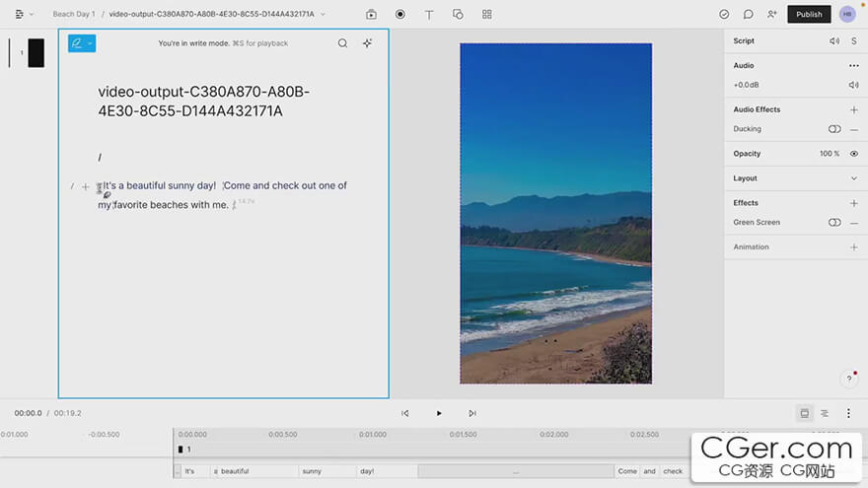The image size is (868, 488).
Task: Click the word 'favorite' in the script
Action: pos(130,205)
